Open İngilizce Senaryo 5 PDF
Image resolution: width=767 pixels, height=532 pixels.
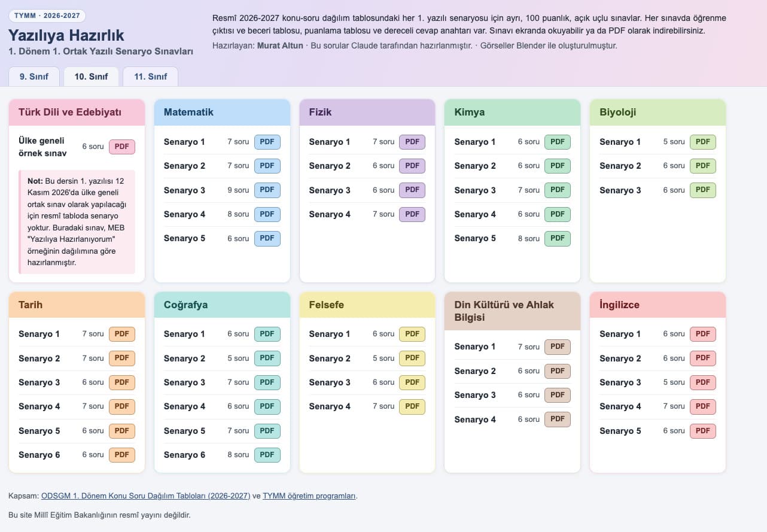tap(703, 431)
